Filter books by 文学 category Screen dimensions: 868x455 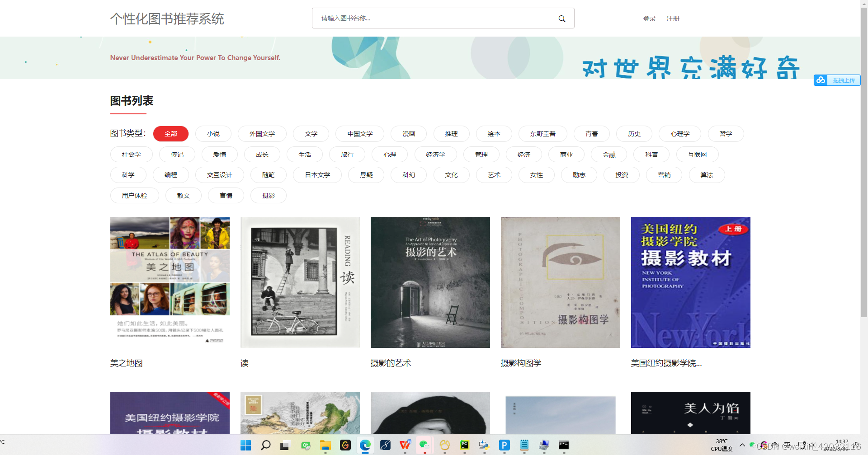point(311,134)
